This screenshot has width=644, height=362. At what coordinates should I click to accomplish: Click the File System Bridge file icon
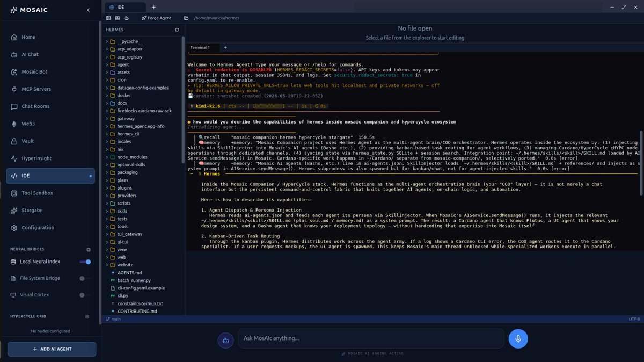click(14, 278)
